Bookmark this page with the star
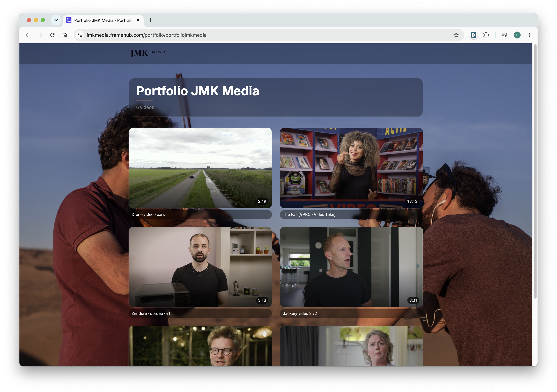Viewport: 557px width, 392px height. 456,35
